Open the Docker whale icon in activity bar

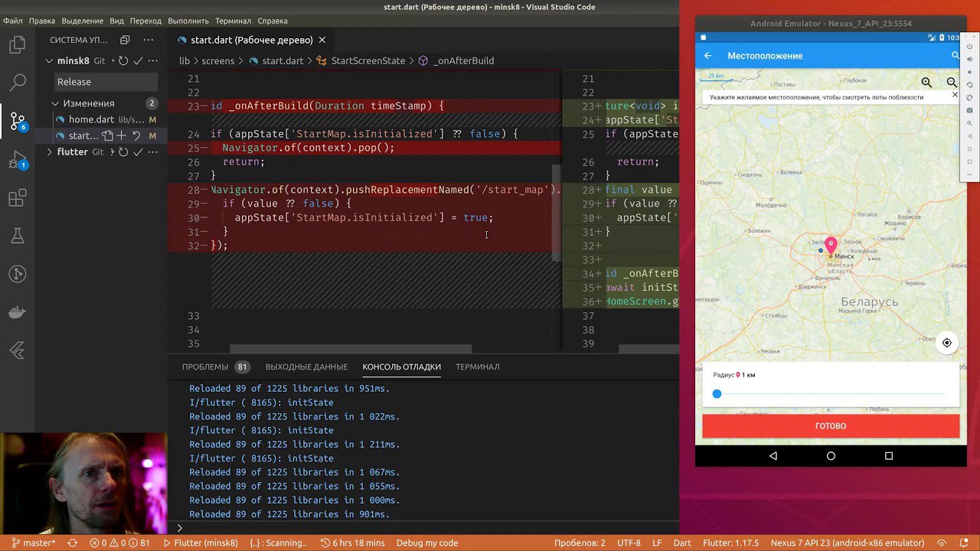[17, 312]
